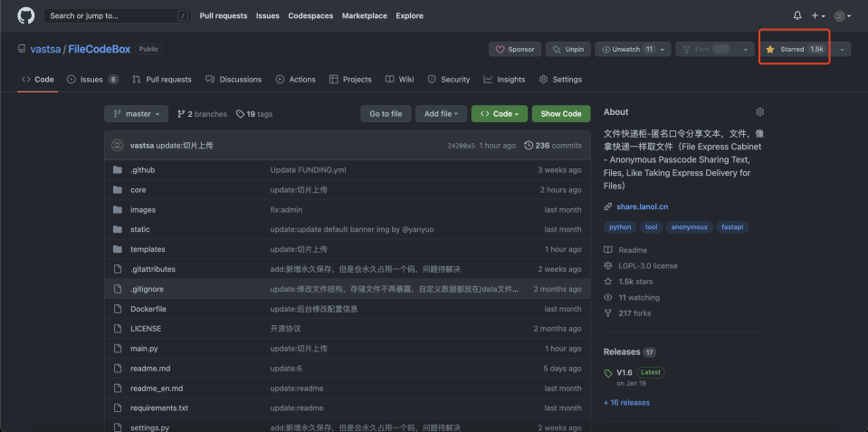Open the vastsa owner link
868x432 pixels.
tap(45, 49)
